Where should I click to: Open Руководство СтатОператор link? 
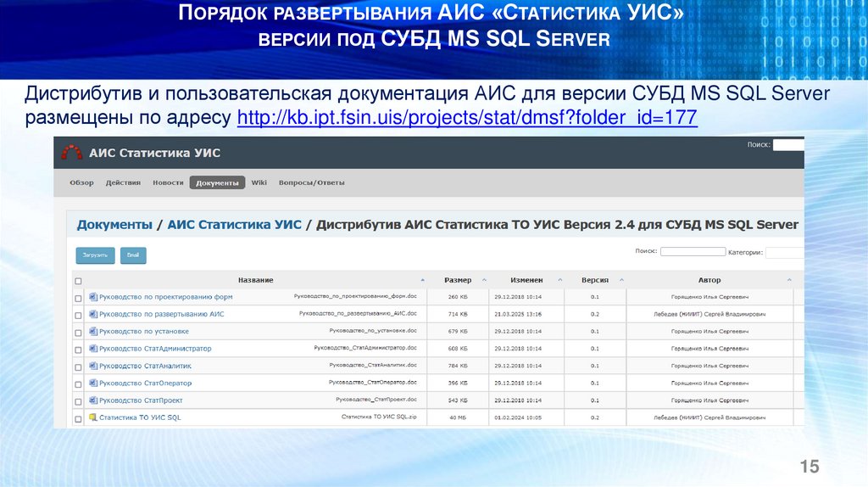tap(146, 383)
